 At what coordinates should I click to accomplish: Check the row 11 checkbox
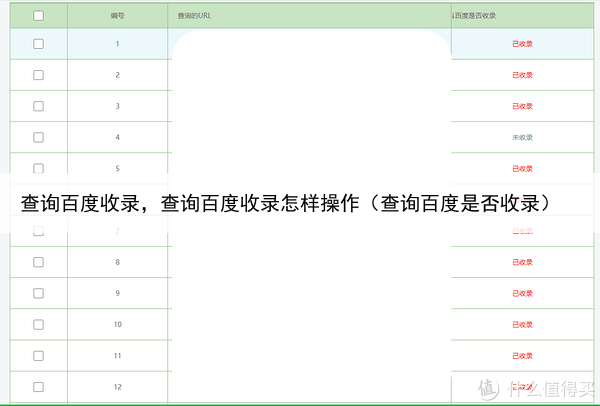[38, 356]
